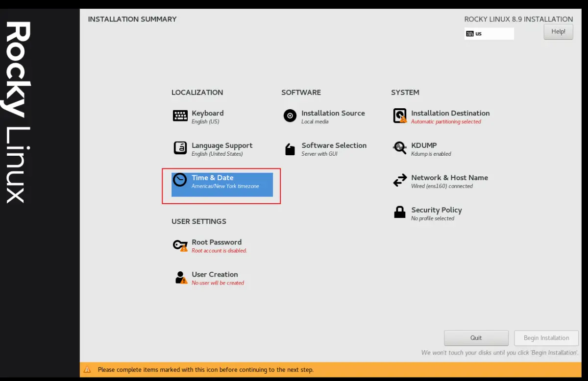The image size is (588, 381).
Task: Open the User Creation settings
Action: coord(215,275)
